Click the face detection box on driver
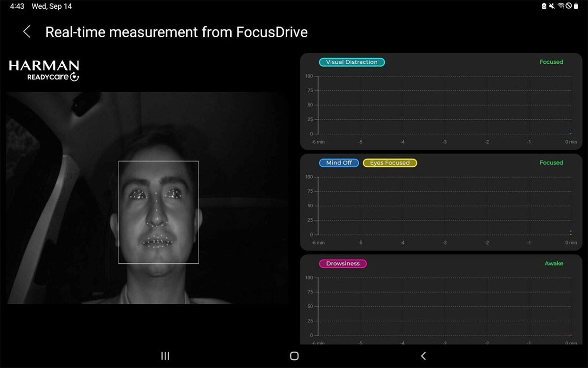Image resolution: width=588 pixels, height=368 pixels. point(159,212)
